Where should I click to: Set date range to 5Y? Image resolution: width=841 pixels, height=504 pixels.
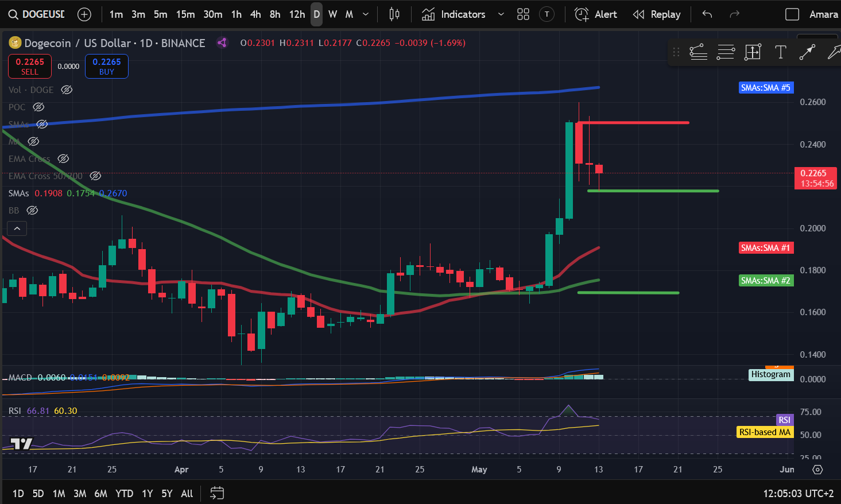point(167,493)
